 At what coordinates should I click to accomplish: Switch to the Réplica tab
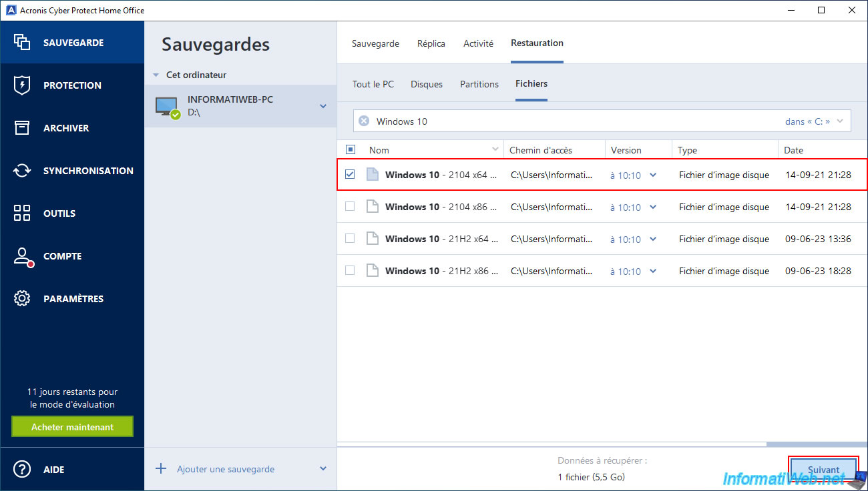click(x=431, y=43)
